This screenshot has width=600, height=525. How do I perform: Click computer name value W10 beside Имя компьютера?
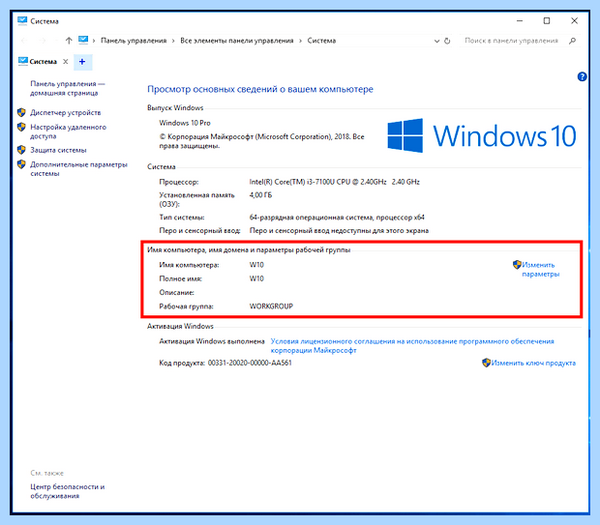[256, 265]
